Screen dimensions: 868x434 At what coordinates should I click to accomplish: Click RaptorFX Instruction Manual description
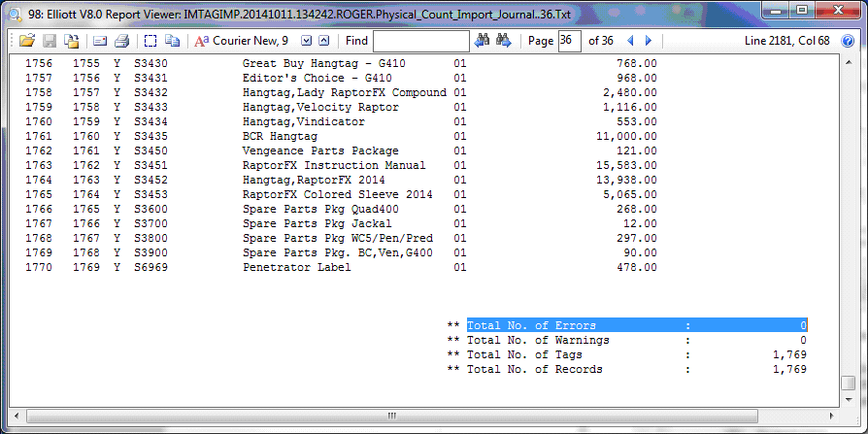coord(334,165)
